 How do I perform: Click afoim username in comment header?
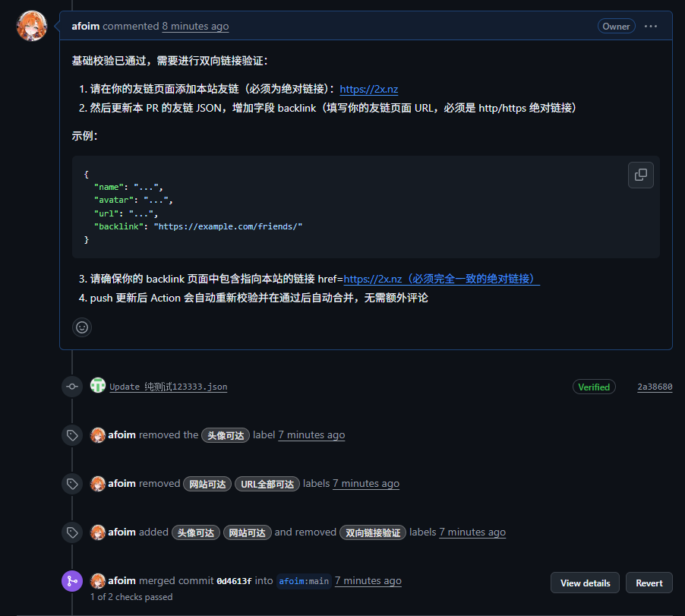coord(85,26)
